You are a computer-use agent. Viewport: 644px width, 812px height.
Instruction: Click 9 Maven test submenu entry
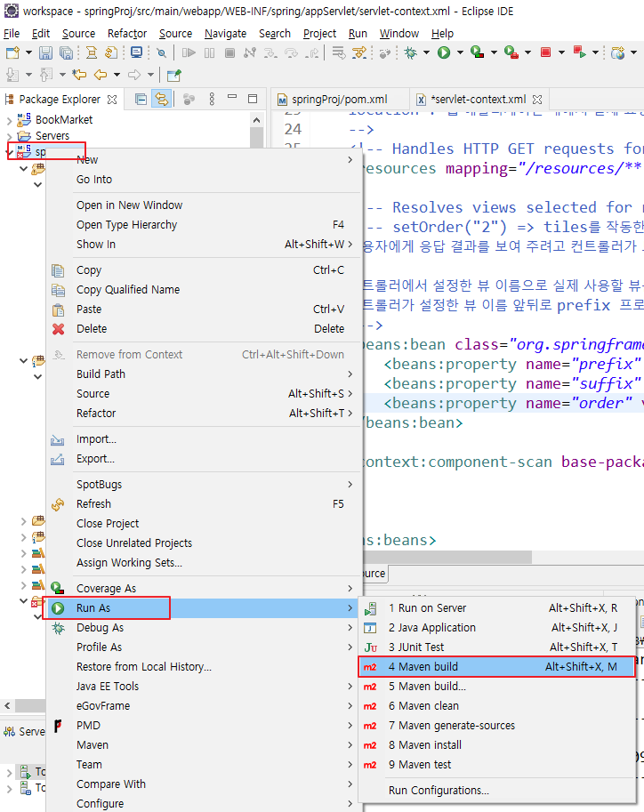[x=497, y=765]
